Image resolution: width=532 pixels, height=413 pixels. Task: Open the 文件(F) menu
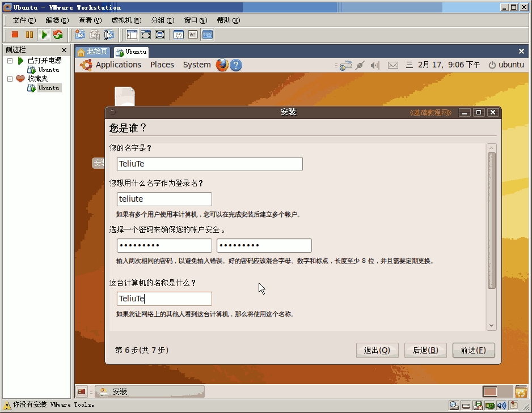24,20
